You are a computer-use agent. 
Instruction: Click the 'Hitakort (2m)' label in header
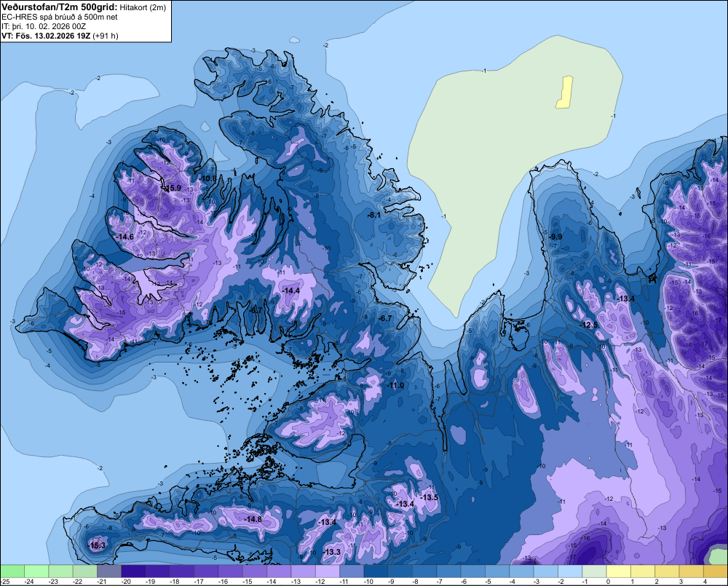[x=143, y=7]
